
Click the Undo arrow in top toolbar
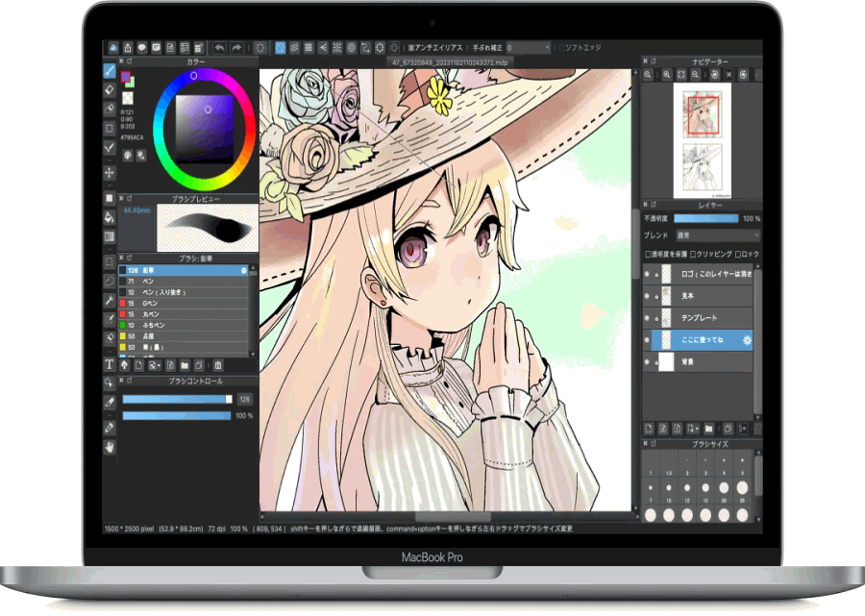coord(219,47)
